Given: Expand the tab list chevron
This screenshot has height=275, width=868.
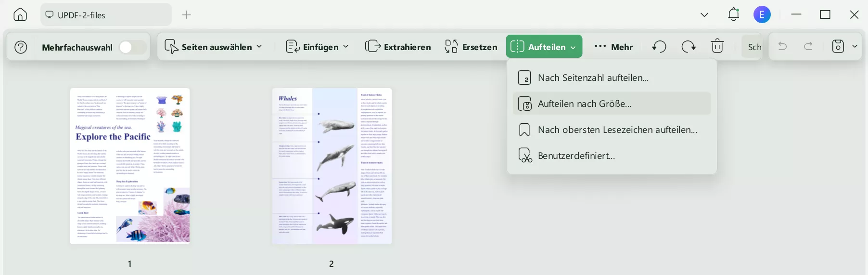Looking at the screenshot, I should (704, 15).
